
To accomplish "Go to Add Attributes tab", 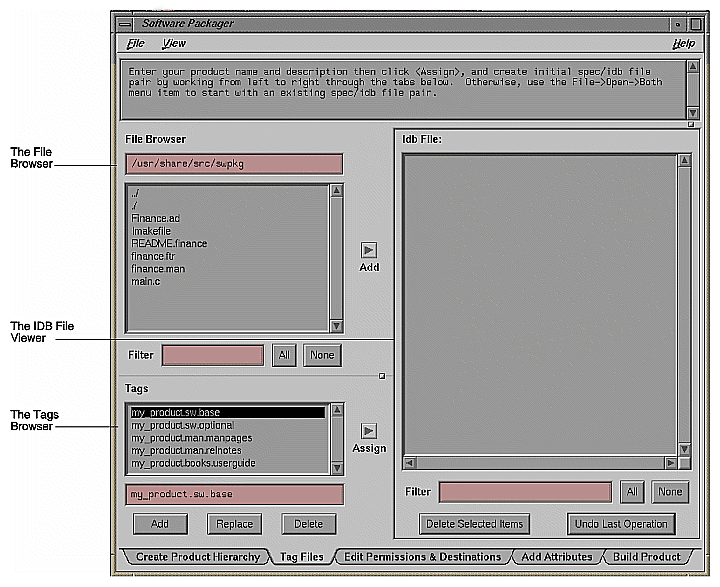I will [x=557, y=557].
